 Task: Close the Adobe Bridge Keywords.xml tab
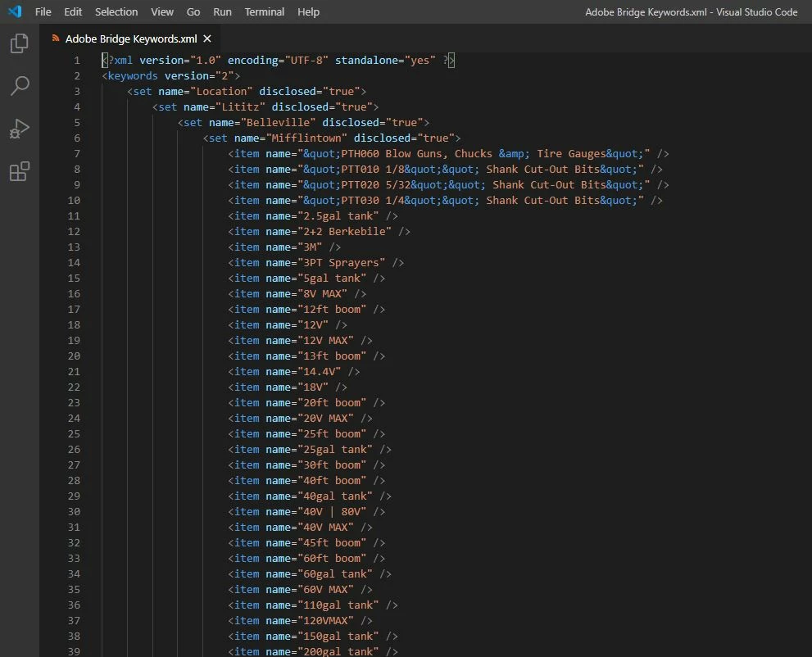tap(207, 39)
